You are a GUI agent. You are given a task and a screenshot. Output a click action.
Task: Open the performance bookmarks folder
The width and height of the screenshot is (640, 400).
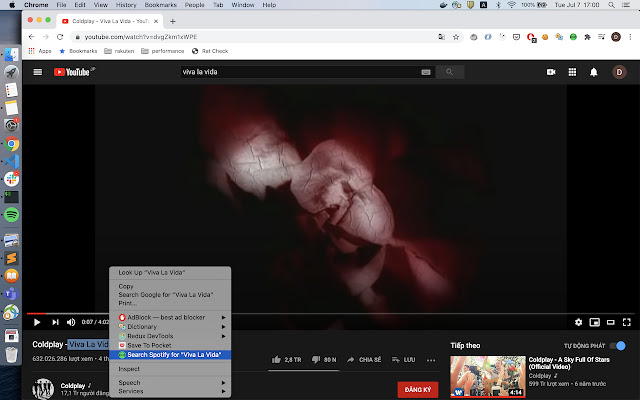pyautogui.click(x=162, y=51)
